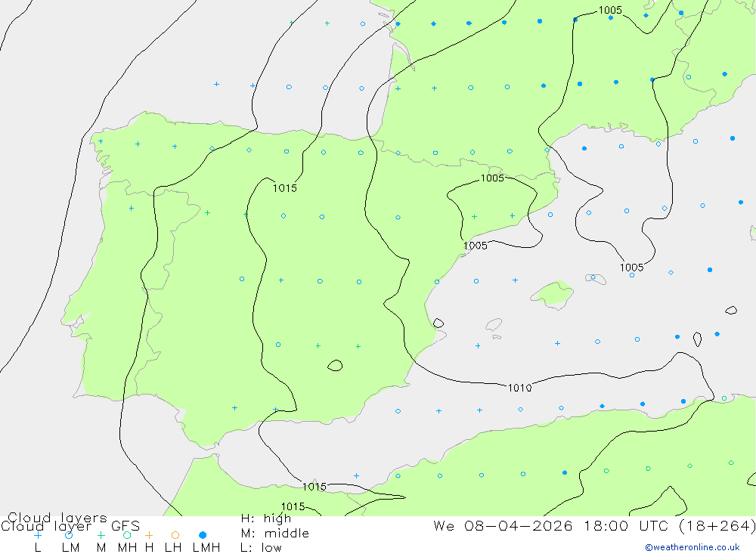
Task: Click the 'MH' legend caption
Action: point(127,548)
